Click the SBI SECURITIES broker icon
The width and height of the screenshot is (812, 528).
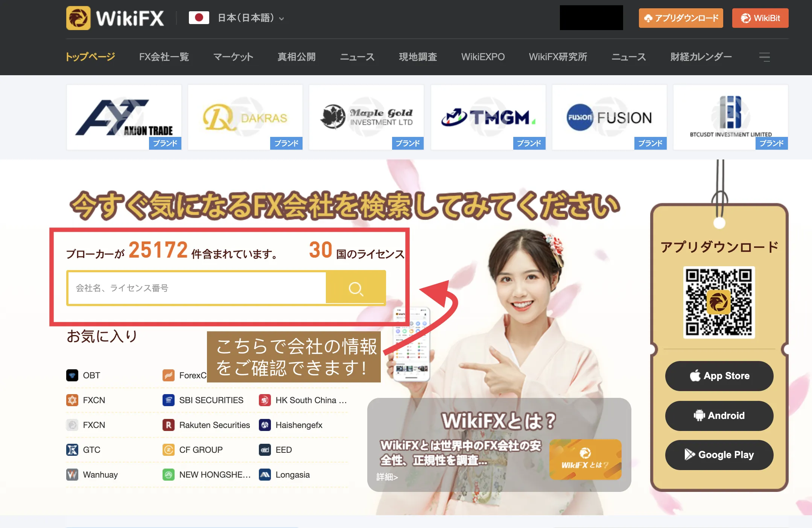click(x=169, y=400)
